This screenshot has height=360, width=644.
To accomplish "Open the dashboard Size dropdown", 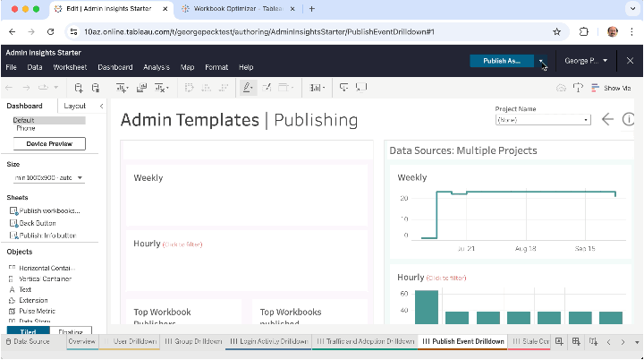I will coord(48,177).
